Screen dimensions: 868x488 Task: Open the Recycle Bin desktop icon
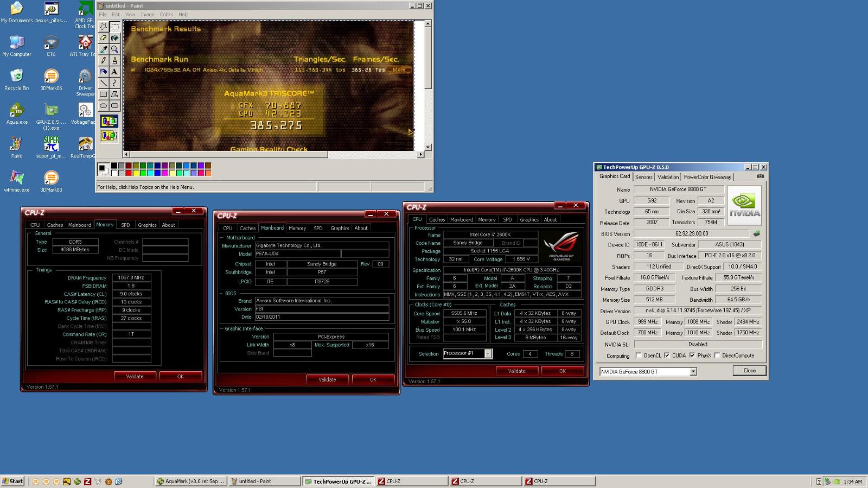[17, 80]
